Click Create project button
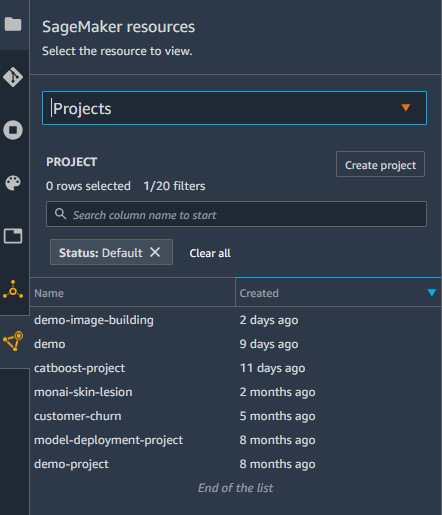Screen dimensions: 442x515 coord(380,164)
